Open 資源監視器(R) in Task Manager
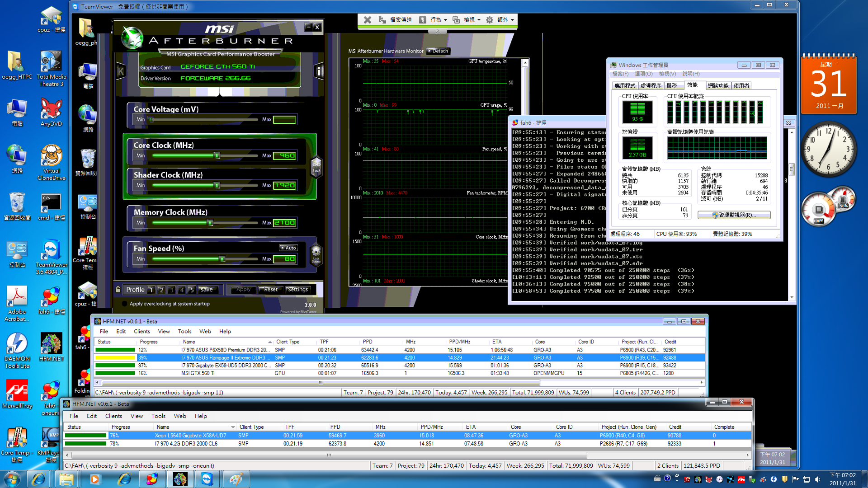Viewport: 868px width, 488px height. tap(734, 215)
